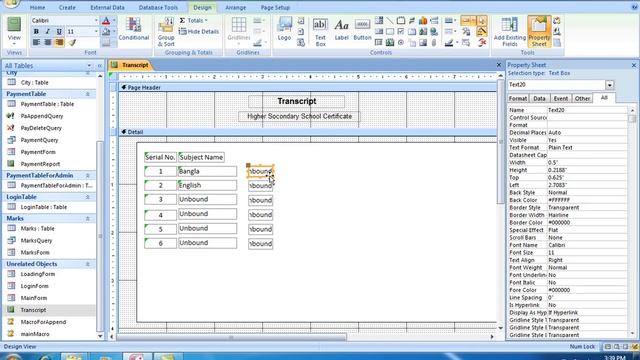Select MarksForm in navigation pane
Image resolution: width=640 pixels, height=360 pixels.
click(35, 253)
